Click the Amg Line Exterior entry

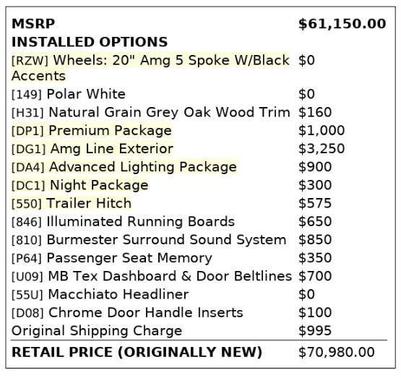coord(92,148)
